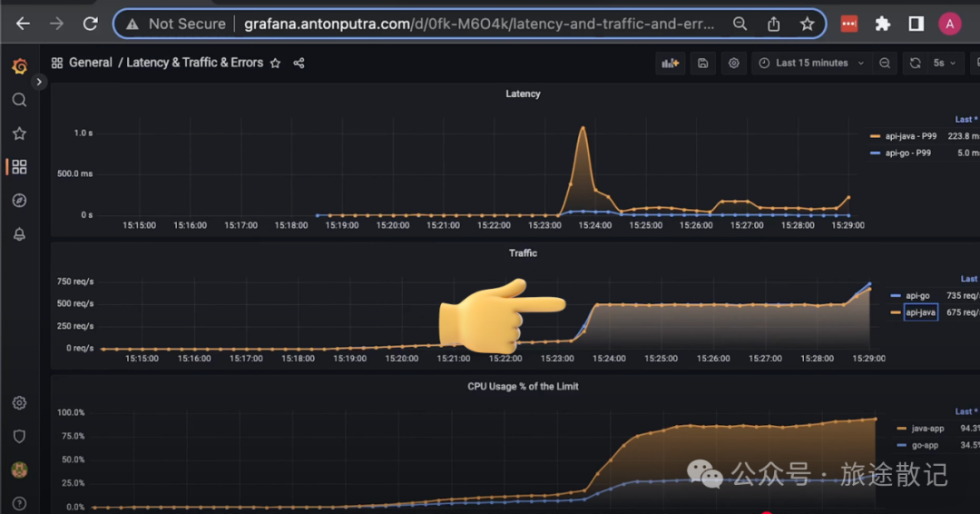980x514 pixels.
Task: Share the dashboard via share icon
Action: point(299,64)
